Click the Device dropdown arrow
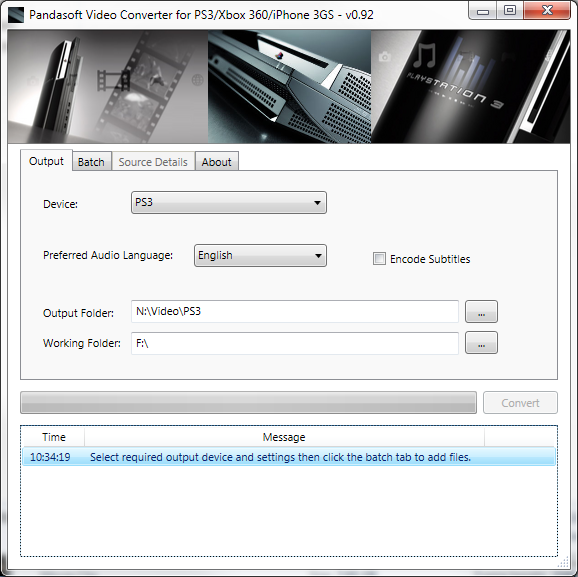578x577 pixels. point(317,203)
